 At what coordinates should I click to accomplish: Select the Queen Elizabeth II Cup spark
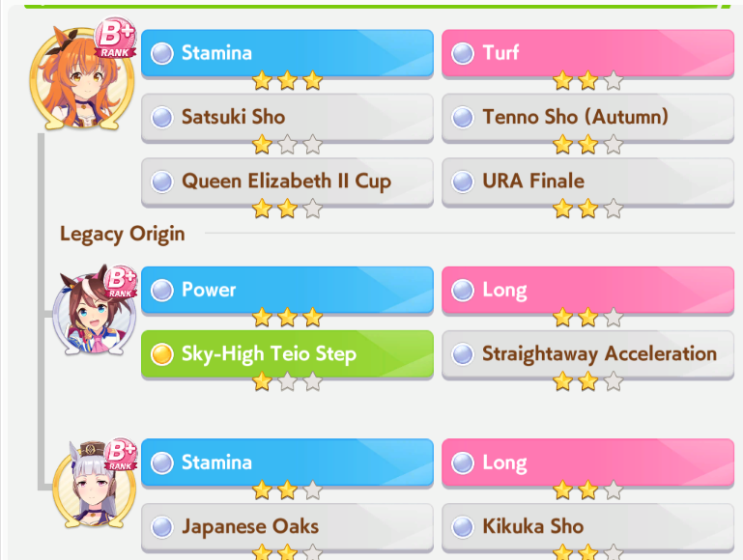(287, 182)
